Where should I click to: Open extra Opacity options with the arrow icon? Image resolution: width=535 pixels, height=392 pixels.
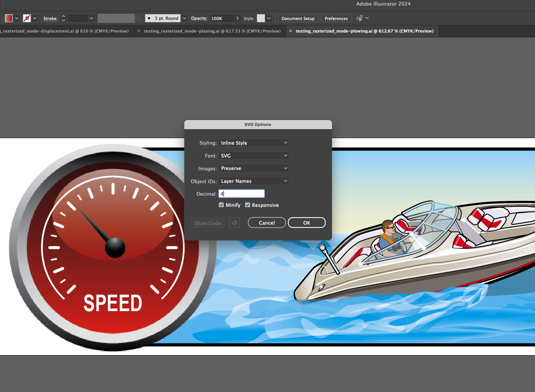[237, 18]
